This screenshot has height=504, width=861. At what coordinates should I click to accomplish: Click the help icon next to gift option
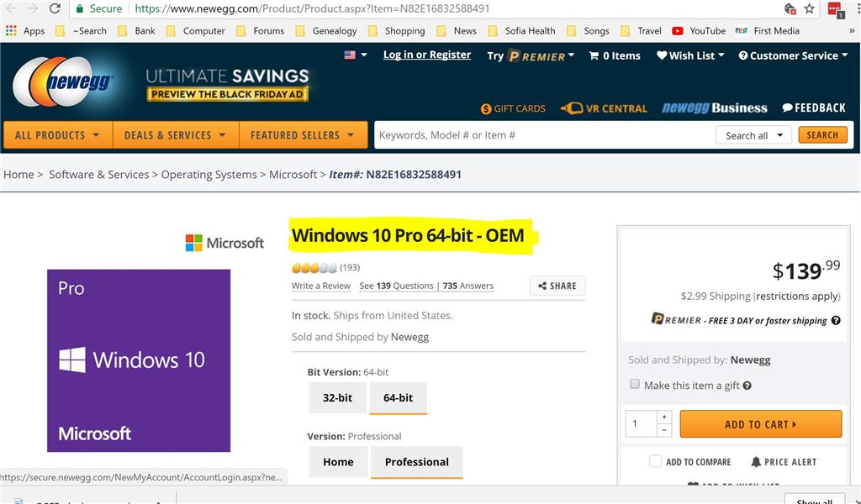pos(747,386)
